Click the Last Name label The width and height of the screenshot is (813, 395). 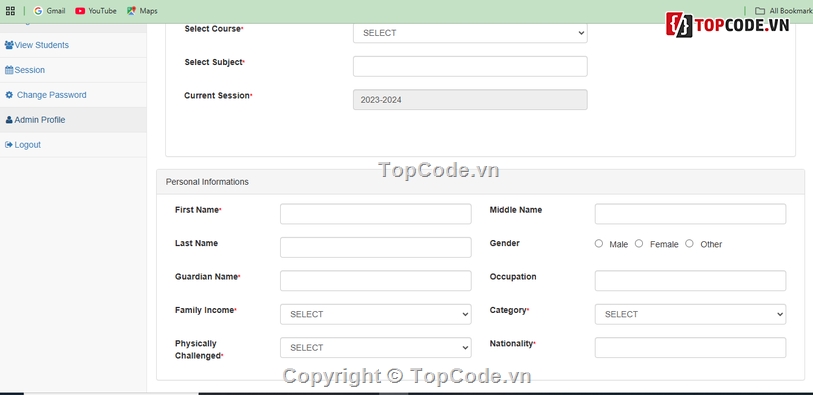point(197,243)
